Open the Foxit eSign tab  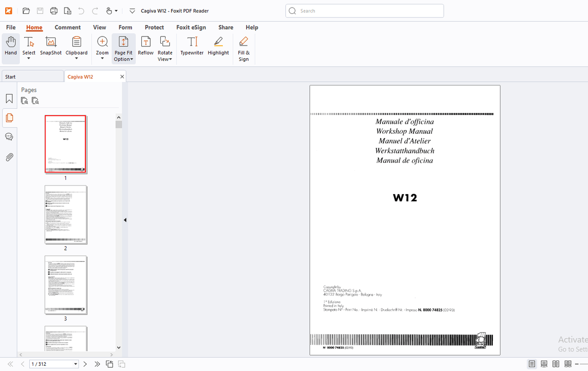click(191, 28)
